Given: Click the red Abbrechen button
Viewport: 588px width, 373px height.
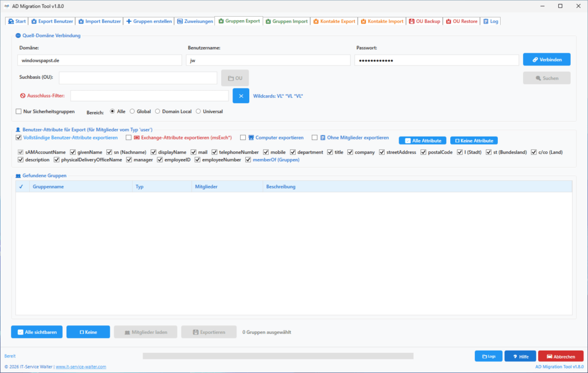Looking at the screenshot, I should click(x=560, y=356).
